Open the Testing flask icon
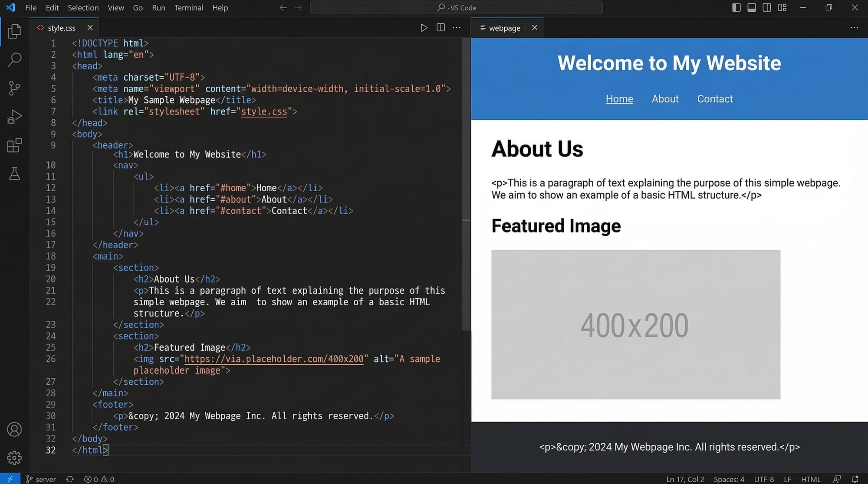This screenshot has width=868, height=484. [x=14, y=174]
